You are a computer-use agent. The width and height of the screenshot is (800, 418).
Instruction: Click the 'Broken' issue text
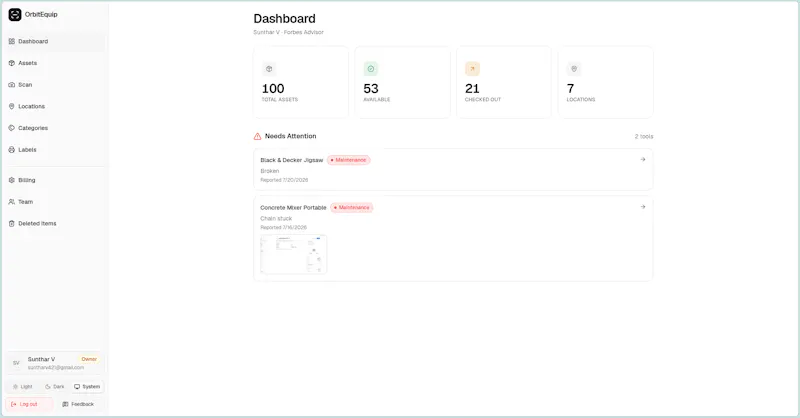point(270,171)
